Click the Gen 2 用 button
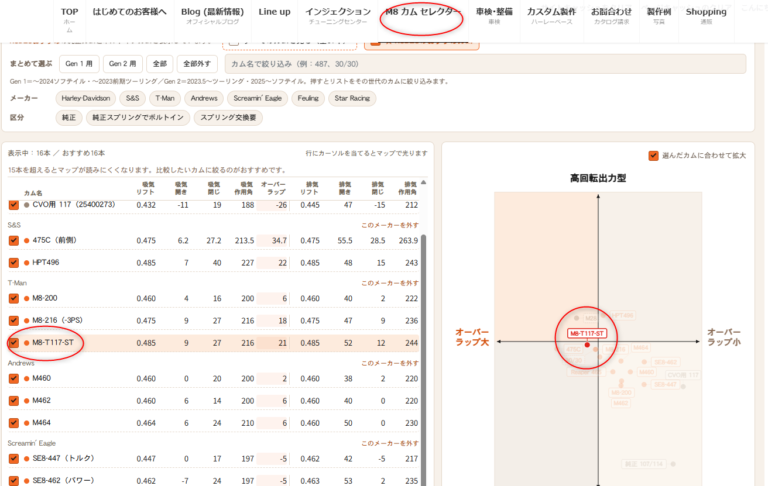 (x=122, y=64)
